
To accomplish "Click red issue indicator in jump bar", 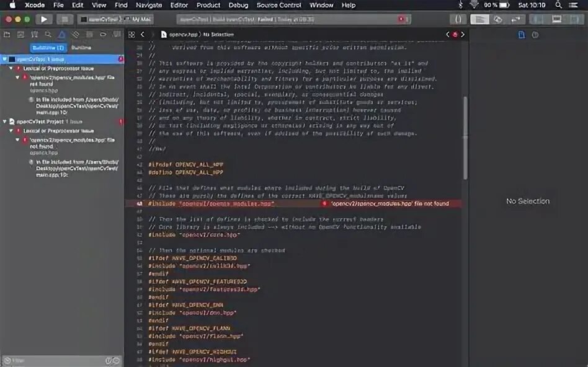I will pos(455,35).
